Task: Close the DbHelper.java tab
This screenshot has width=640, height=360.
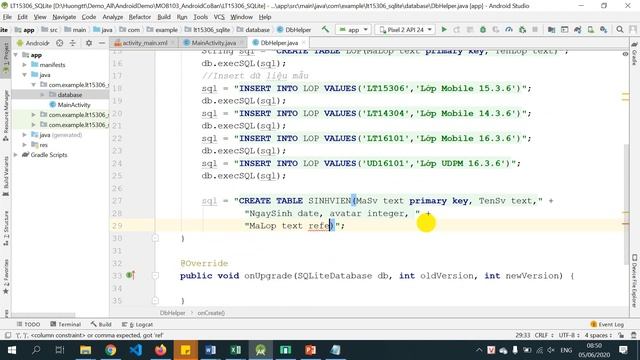Action: 303,42
